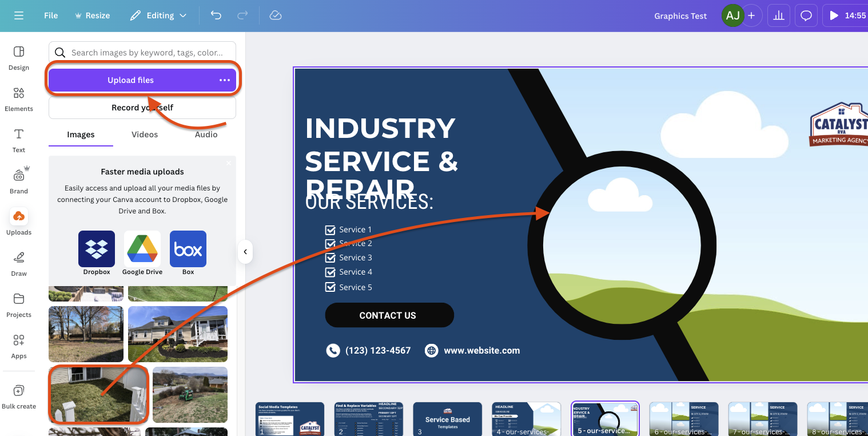Viewport: 868px width, 436px height.
Task: Open the Apps sidebar panel
Action: tap(19, 346)
